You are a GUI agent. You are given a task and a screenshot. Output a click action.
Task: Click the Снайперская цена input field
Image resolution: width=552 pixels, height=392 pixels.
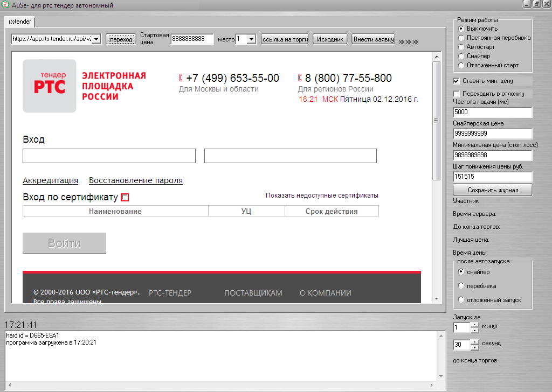pos(492,134)
